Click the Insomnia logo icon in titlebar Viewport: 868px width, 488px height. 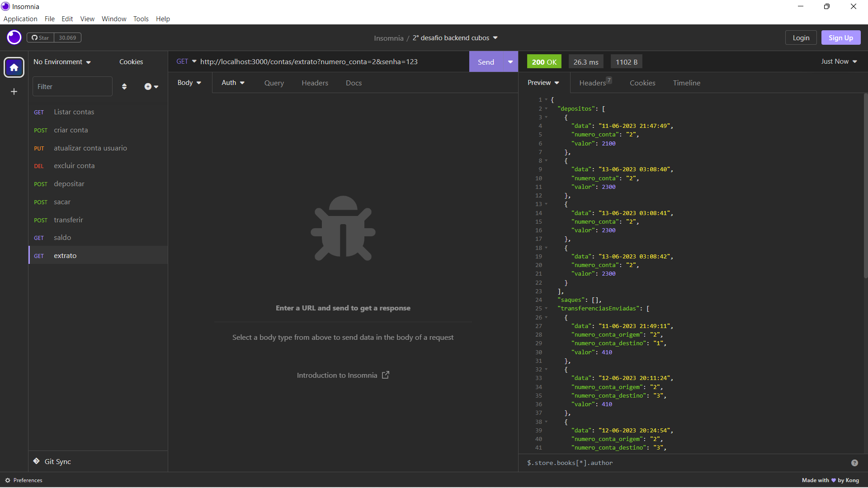[5, 6]
